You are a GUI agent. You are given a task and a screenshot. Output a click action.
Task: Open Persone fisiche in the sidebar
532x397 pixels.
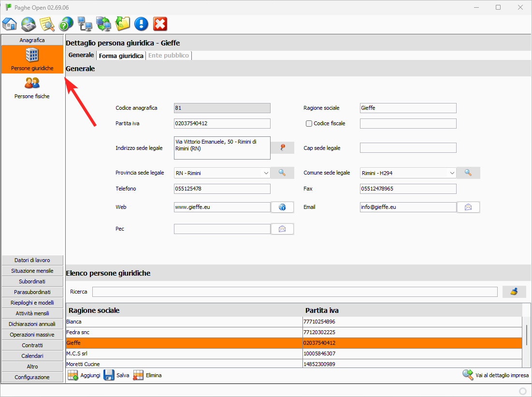coord(32,88)
